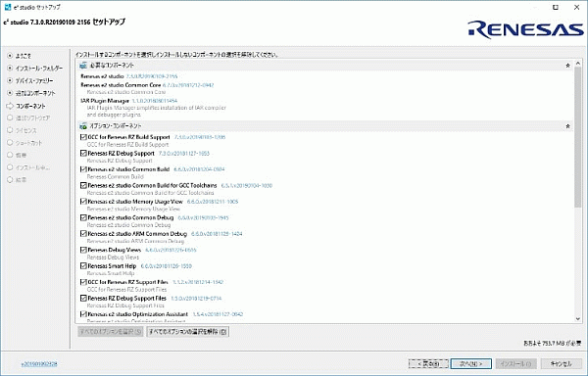588x376 pixels.
Task: Click the 'IAR Plugin Manager' component name
Action: point(105,101)
